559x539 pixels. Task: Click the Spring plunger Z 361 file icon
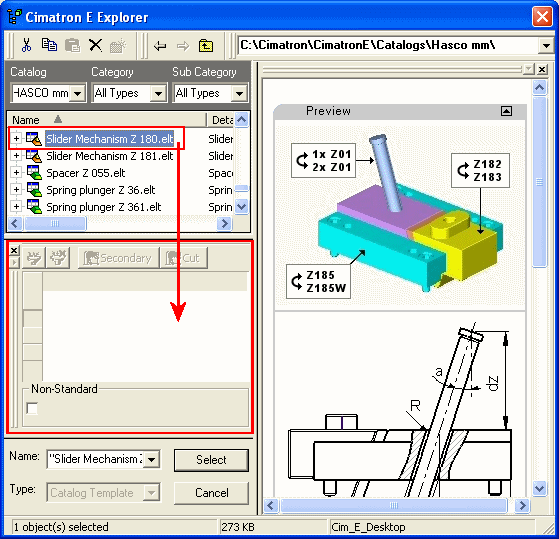click(34, 207)
